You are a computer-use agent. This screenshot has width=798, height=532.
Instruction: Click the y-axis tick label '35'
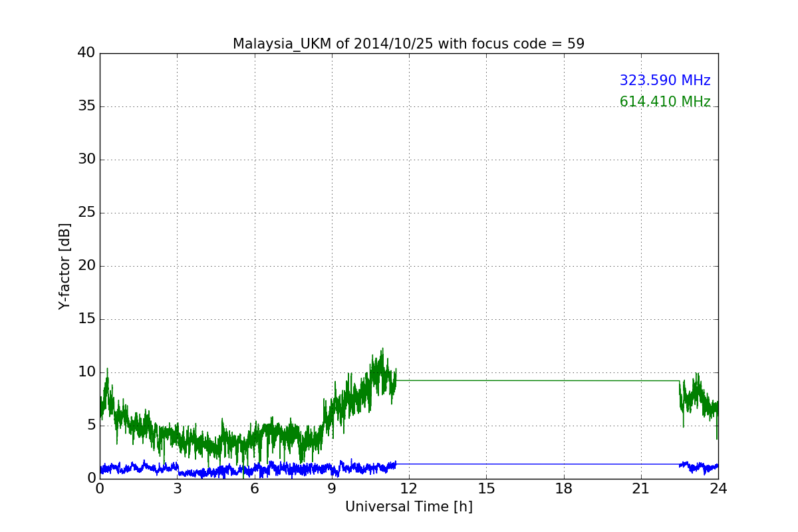(x=86, y=106)
